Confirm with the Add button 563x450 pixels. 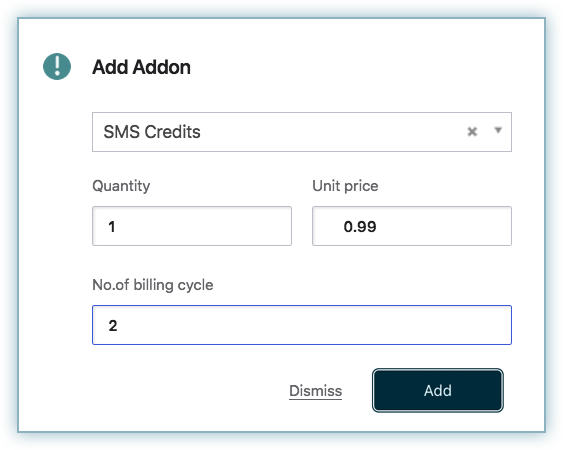click(438, 390)
